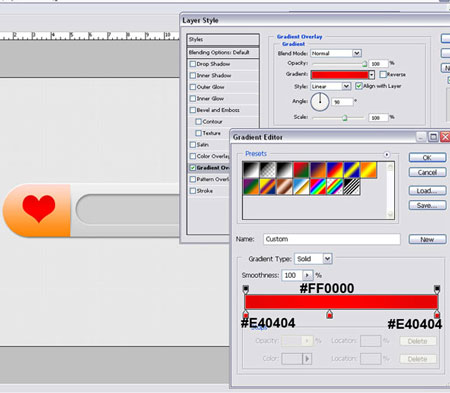
Task: Enable the Pattern Overlay effect
Action: click(x=193, y=179)
